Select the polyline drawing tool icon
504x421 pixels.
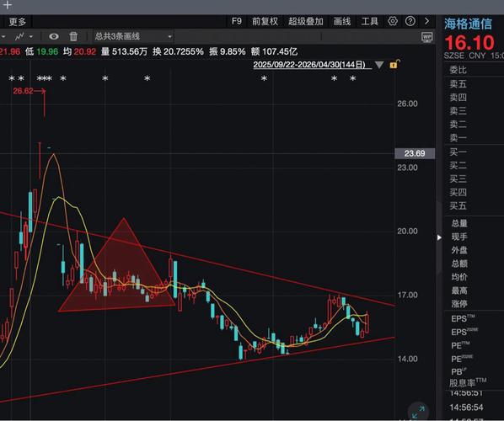click(x=19, y=36)
